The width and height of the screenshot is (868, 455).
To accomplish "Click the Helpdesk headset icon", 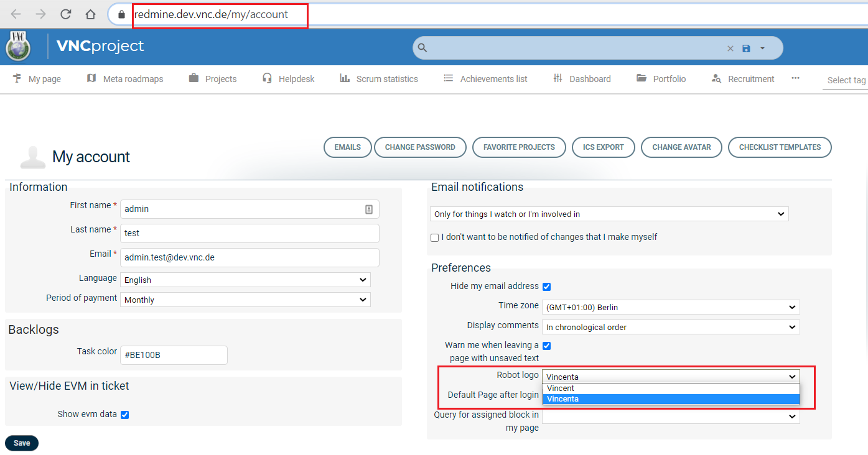I will pos(267,78).
